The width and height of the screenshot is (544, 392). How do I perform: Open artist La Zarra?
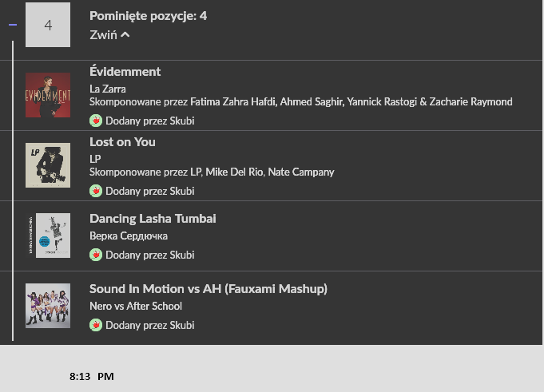(x=108, y=89)
